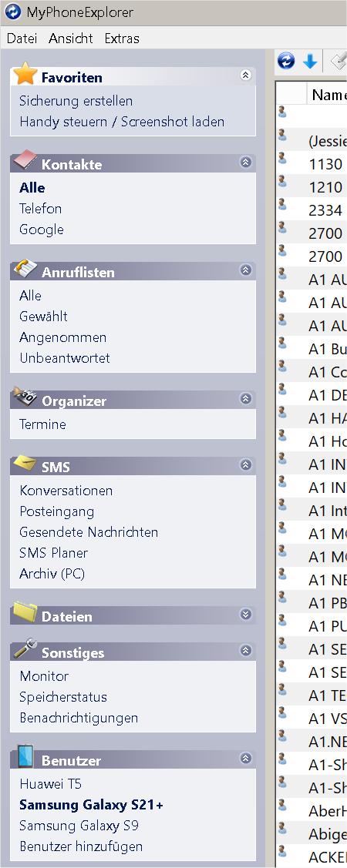The height and width of the screenshot is (868, 347).
Task: Click the blue refresh sync toolbar icon
Action: click(x=286, y=62)
